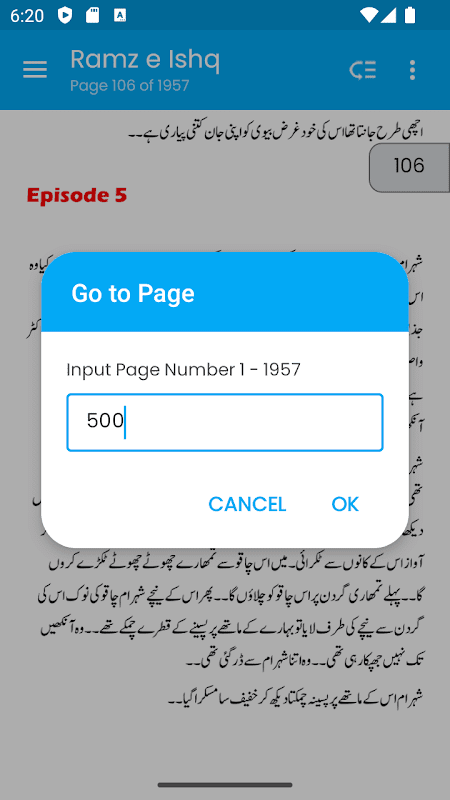Tap the SD card notification icon
This screenshot has width=450, height=800.
tap(92, 16)
